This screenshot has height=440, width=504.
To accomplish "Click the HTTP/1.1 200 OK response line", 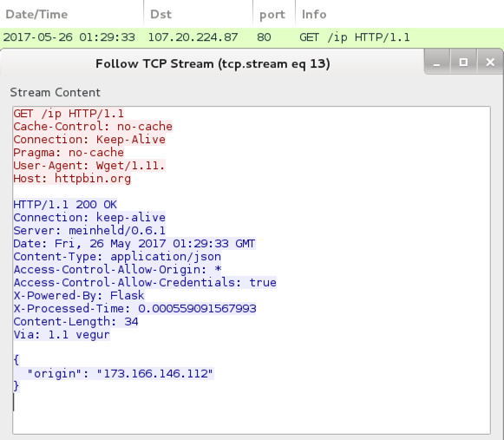I will (x=65, y=204).
